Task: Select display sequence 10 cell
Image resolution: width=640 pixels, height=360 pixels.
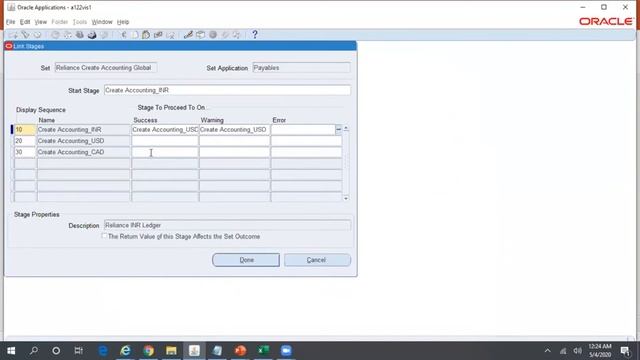Action: (x=25, y=129)
